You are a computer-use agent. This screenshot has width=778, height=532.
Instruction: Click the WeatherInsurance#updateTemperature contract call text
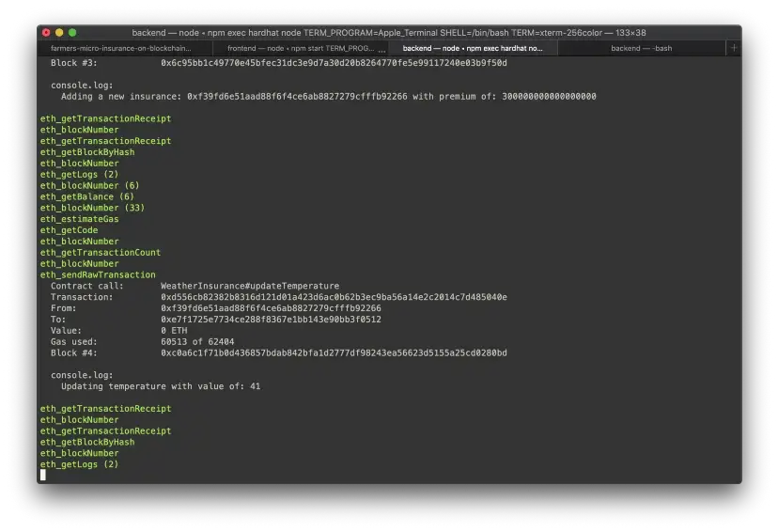[250, 286]
